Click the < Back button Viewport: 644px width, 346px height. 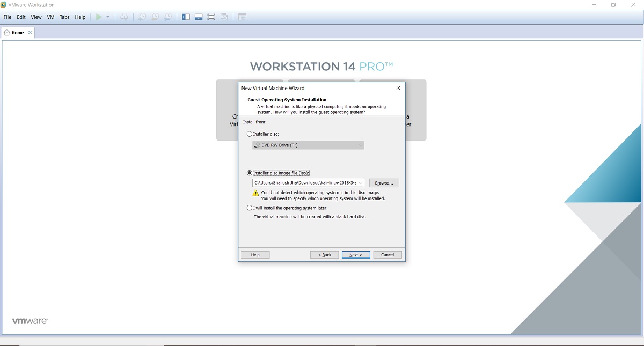click(x=325, y=255)
